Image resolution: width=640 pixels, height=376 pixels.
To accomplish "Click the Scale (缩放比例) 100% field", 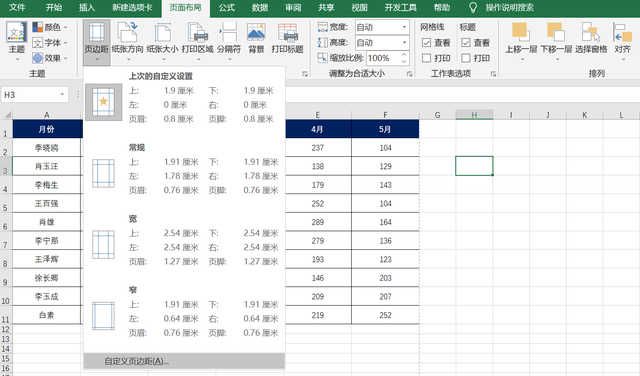I will click(x=383, y=58).
